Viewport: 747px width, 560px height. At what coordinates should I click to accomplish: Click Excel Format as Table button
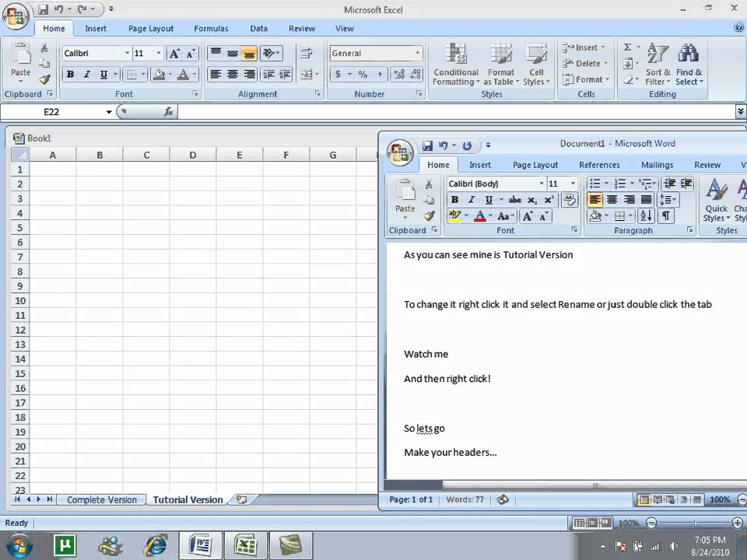coord(500,64)
